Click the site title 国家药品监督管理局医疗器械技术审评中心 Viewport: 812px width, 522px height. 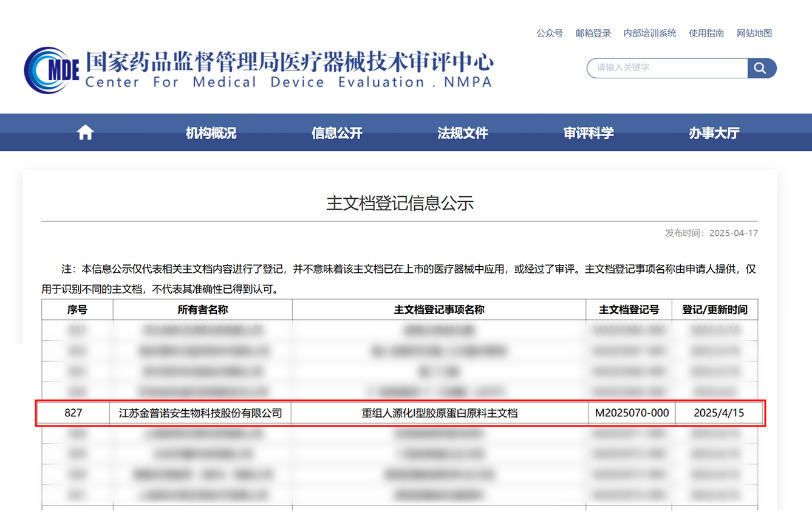pos(288,62)
